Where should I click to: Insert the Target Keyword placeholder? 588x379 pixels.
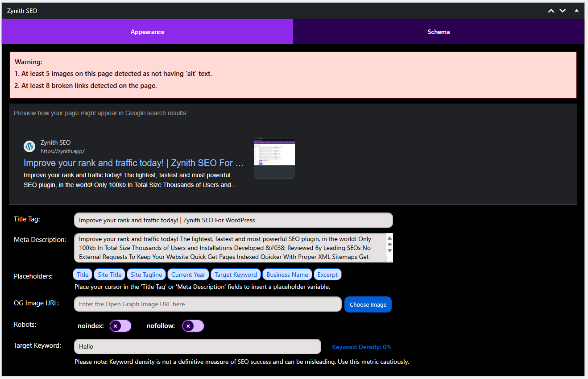[236, 274]
